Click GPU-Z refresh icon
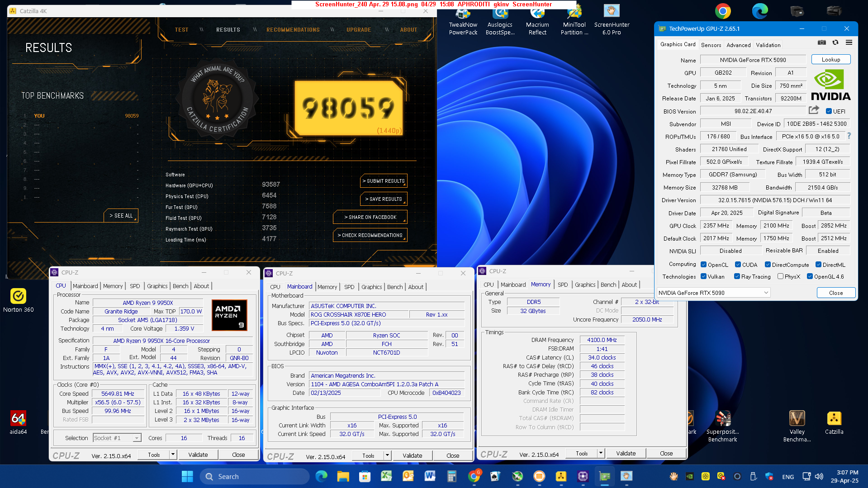This screenshot has height=488, width=868. (835, 43)
